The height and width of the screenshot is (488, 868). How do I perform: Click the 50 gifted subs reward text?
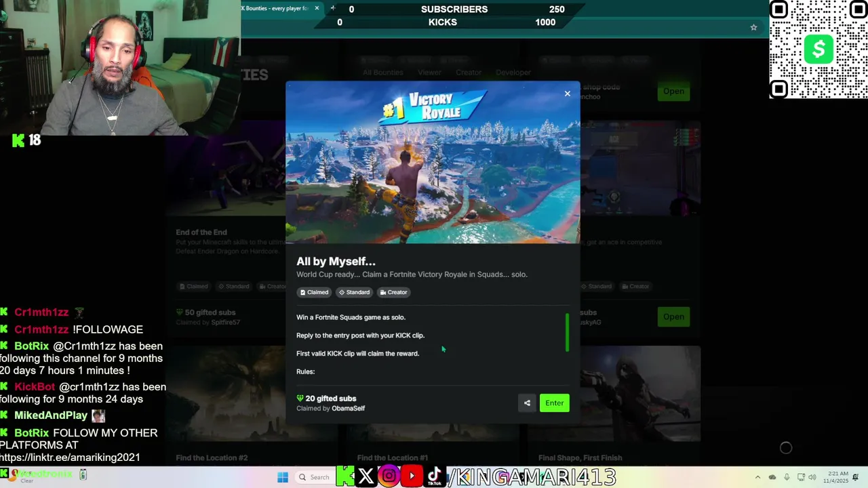pos(205,312)
